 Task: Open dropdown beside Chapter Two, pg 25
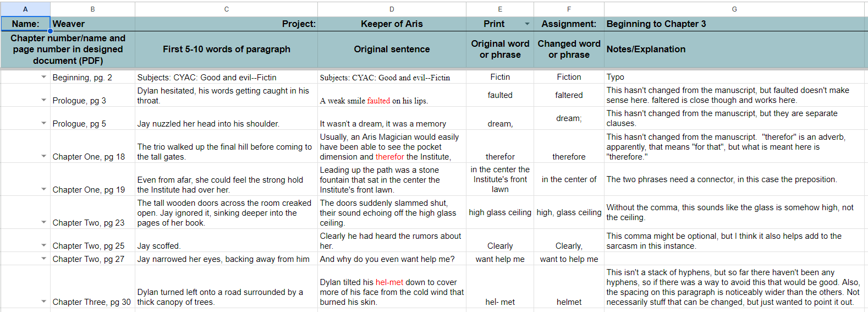pyautogui.click(x=44, y=246)
